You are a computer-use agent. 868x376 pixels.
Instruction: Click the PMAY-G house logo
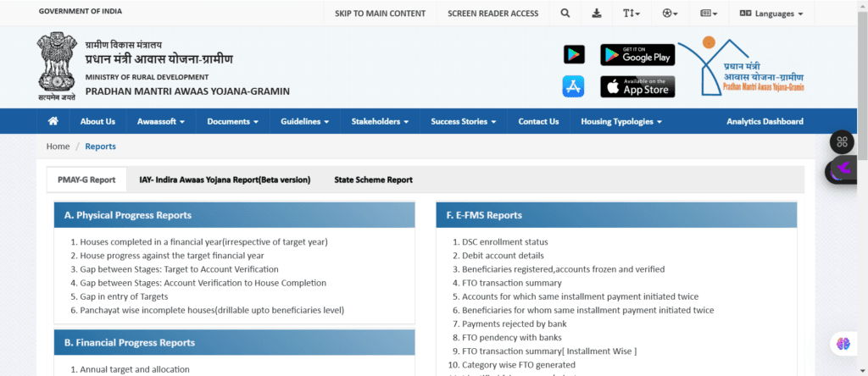click(742, 67)
